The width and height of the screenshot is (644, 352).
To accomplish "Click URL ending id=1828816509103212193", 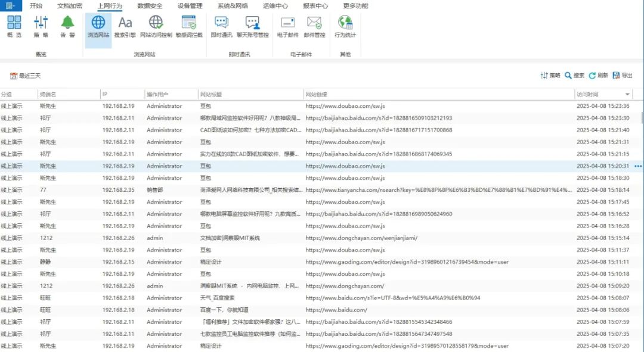I will (x=379, y=118).
